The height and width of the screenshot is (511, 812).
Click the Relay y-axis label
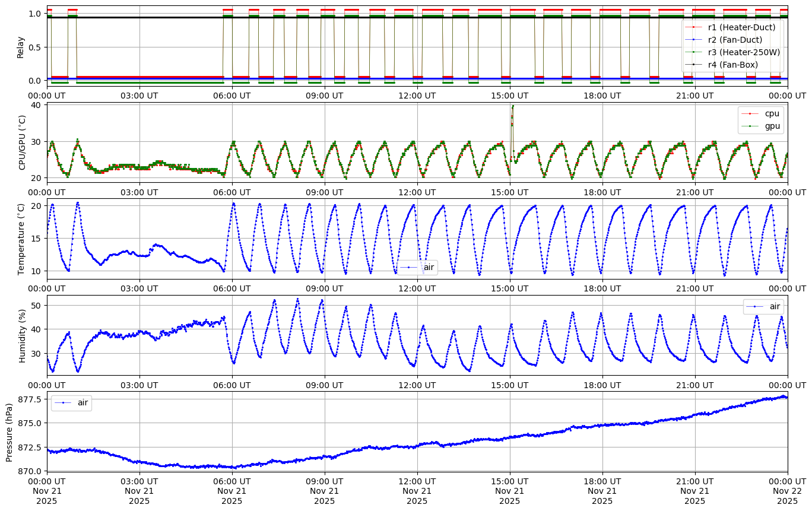click(x=21, y=47)
